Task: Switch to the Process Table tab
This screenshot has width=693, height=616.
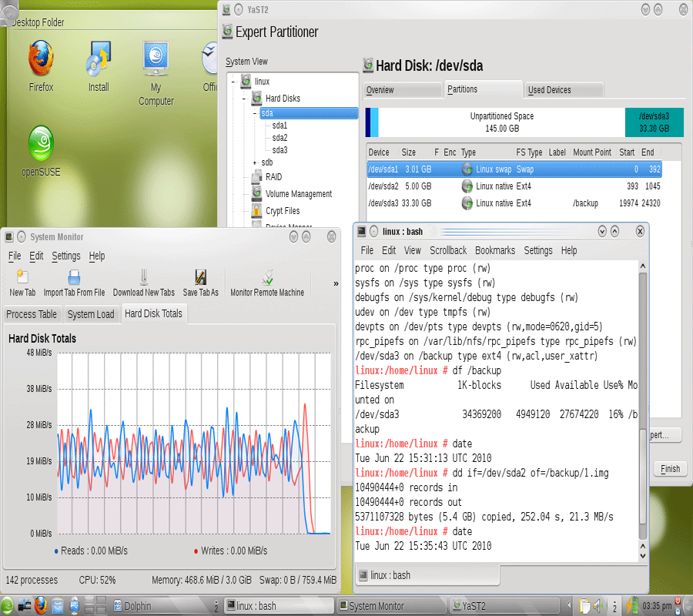Action: pyautogui.click(x=32, y=314)
